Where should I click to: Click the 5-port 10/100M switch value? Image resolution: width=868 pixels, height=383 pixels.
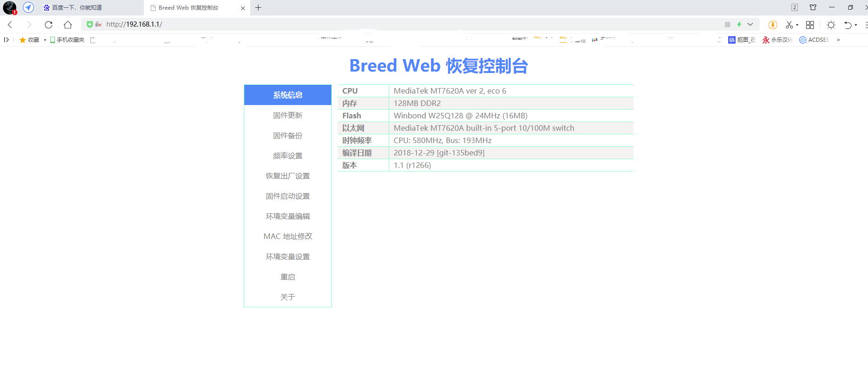484,128
